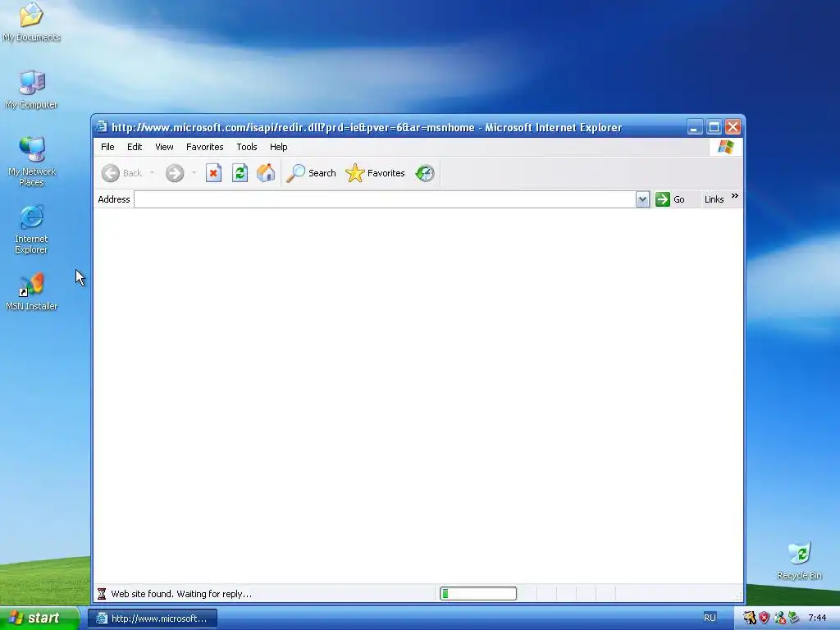
Task: Stop loading with the red X icon
Action: 213,173
